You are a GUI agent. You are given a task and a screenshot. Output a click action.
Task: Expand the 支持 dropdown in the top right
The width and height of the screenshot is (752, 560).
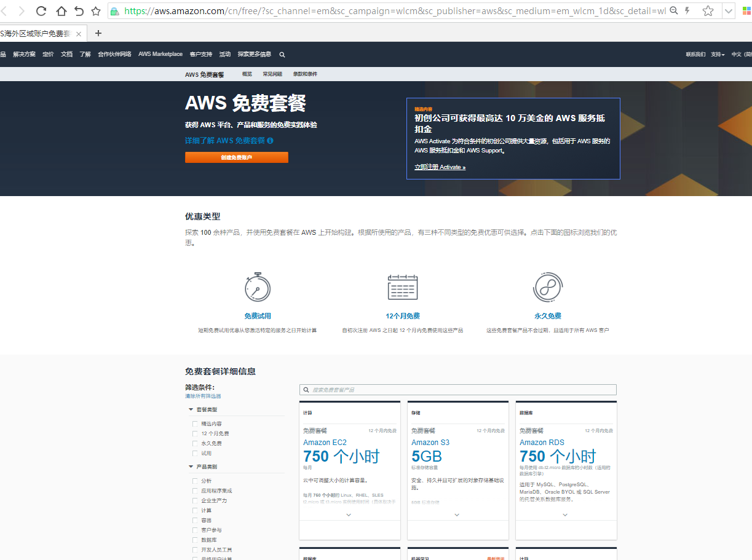tap(718, 55)
